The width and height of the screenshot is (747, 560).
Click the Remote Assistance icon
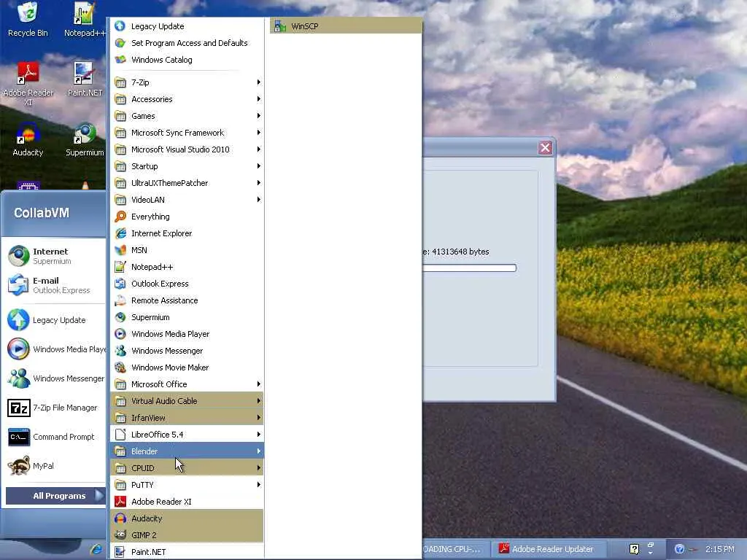pyautogui.click(x=120, y=300)
